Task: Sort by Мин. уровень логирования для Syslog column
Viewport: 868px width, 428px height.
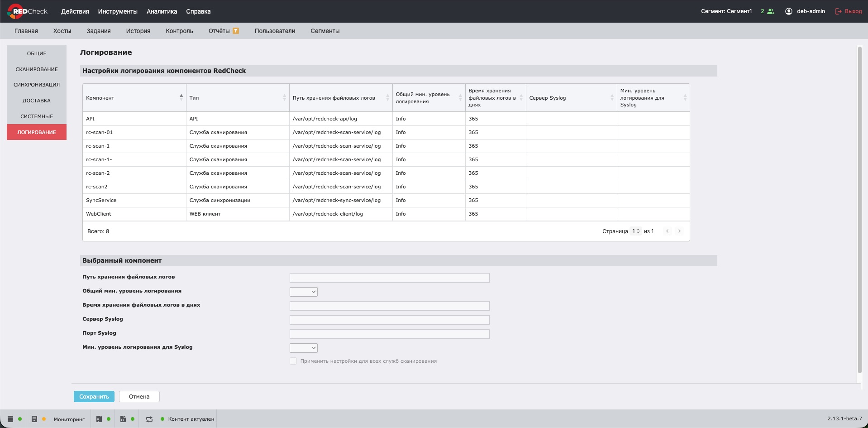Action: 685,97
